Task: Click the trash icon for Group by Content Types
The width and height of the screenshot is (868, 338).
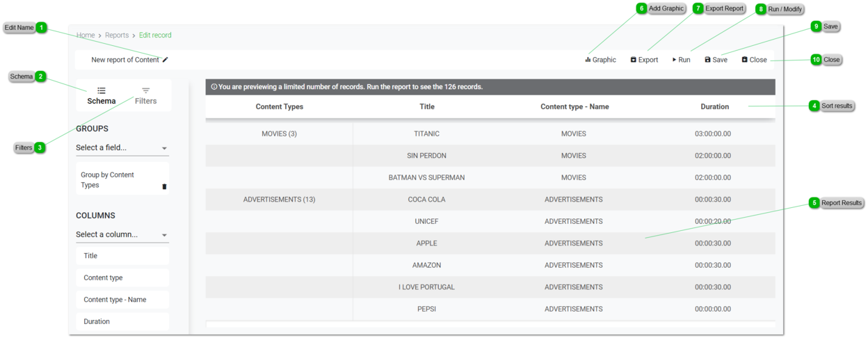Action: [x=164, y=186]
